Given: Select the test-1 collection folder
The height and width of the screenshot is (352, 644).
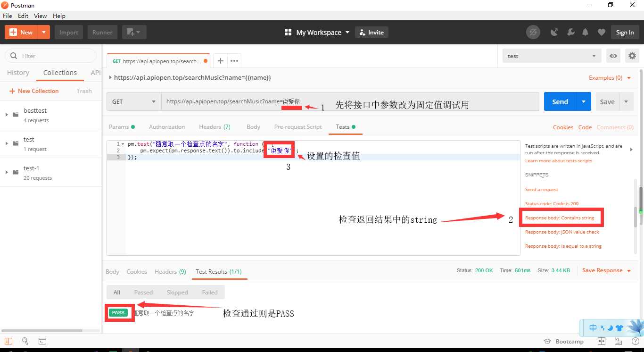Looking at the screenshot, I should point(51,172).
